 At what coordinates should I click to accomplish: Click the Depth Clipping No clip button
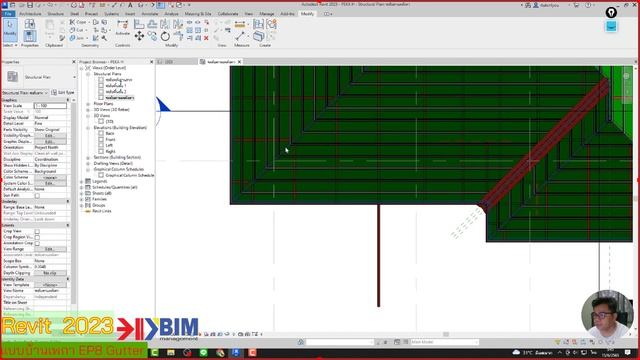tap(50, 273)
